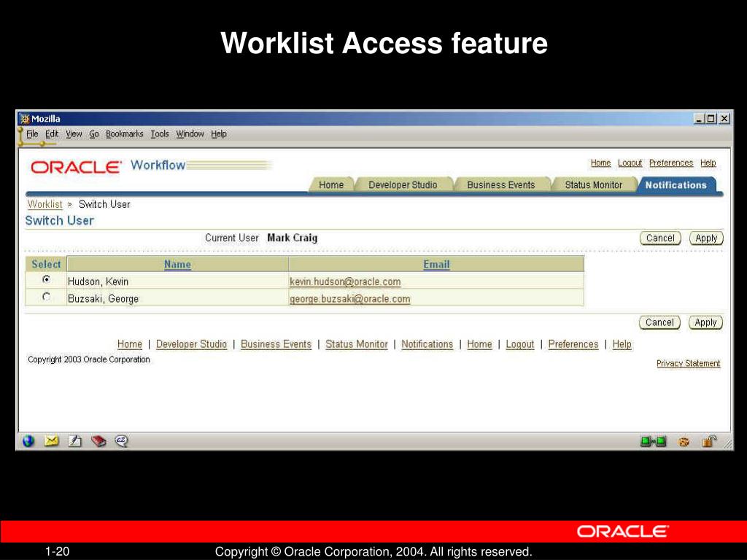
Task: Follow the Worklist breadcrumb link
Action: coord(44,204)
